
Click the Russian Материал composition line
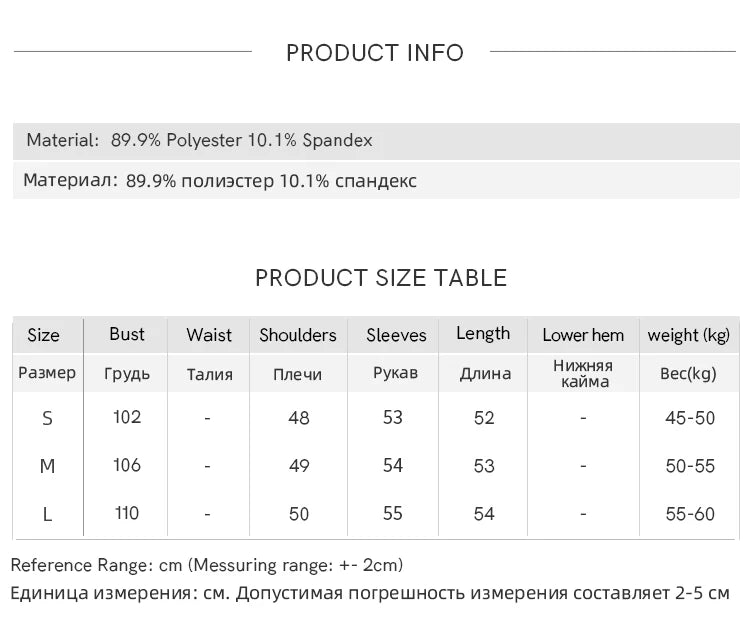click(x=220, y=181)
